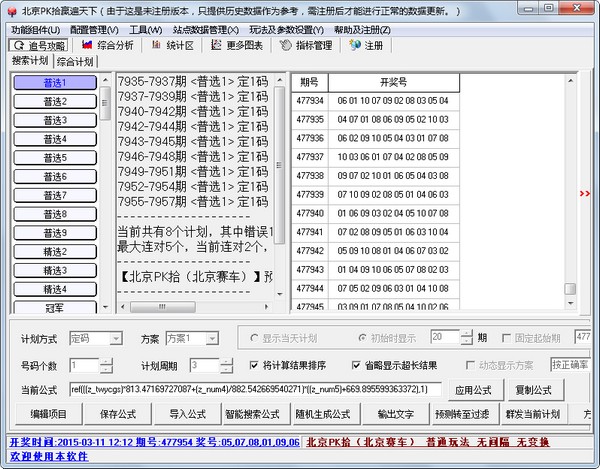Select the 精选2 plan button

55,251
